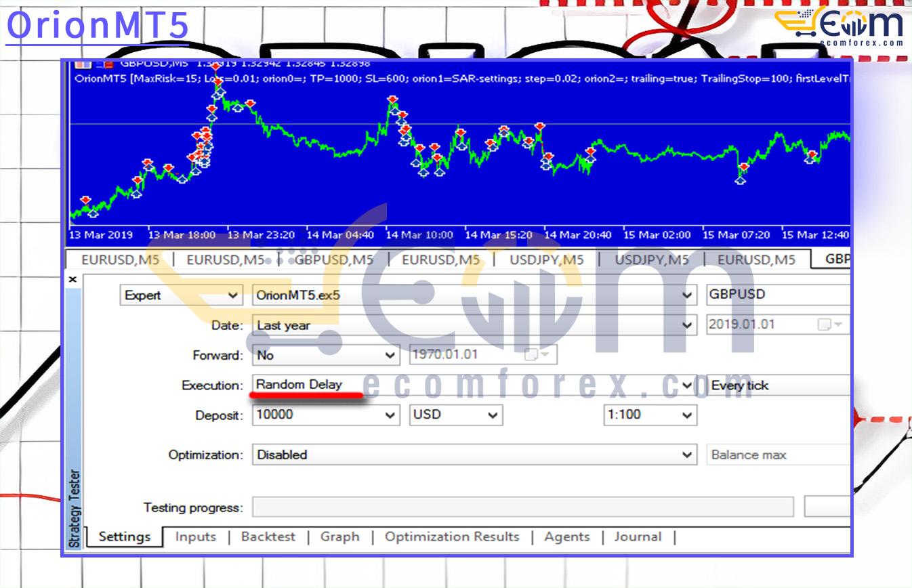Click the ecomforex.com logo
The width and height of the screenshot is (912, 588).
pyautogui.click(x=839, y=27)
